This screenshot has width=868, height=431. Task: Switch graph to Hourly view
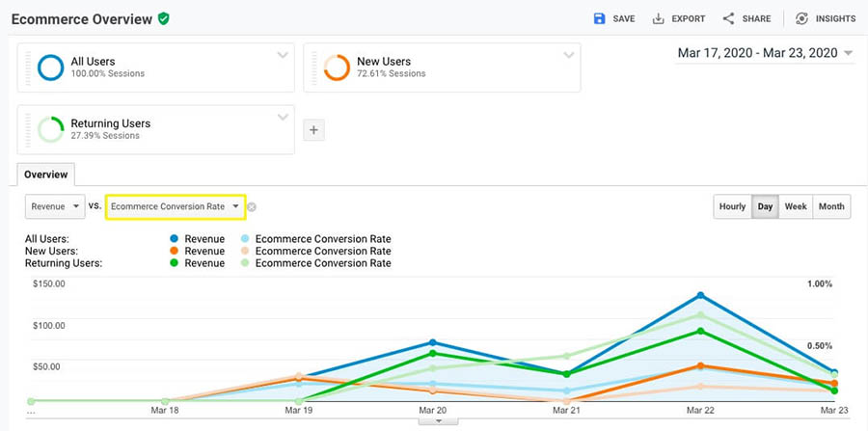click(732, 206)
